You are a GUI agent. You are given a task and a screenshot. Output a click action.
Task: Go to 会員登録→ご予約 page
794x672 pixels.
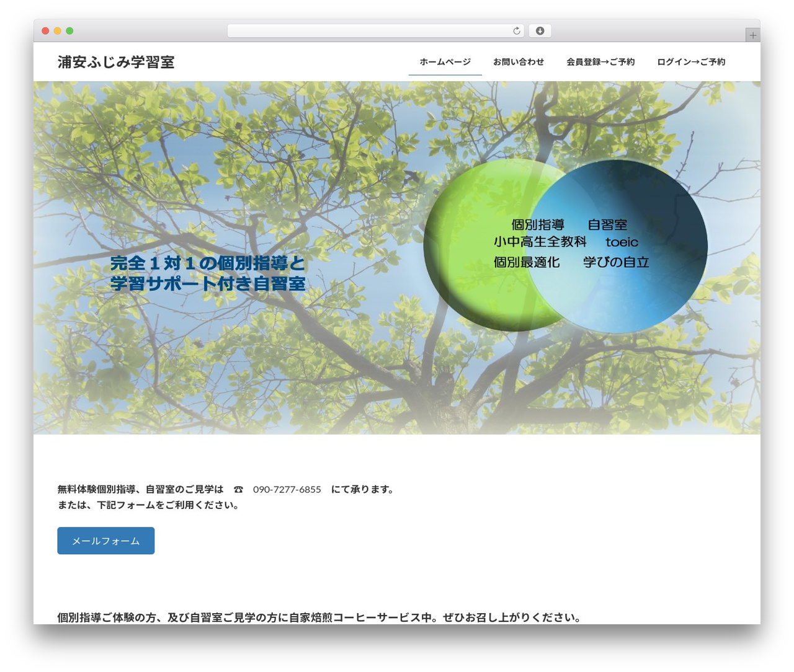coord(600,62)
